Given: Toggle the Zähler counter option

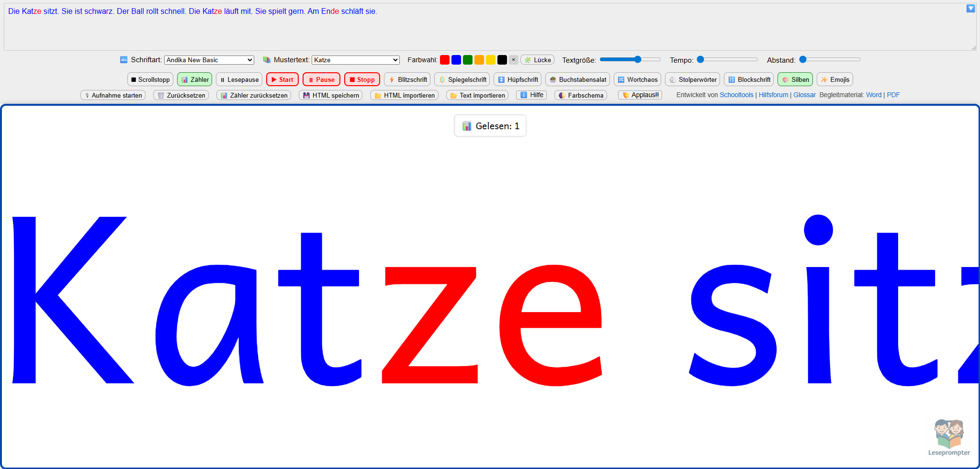Looking at the screenshot, I should tap(194, 79).
